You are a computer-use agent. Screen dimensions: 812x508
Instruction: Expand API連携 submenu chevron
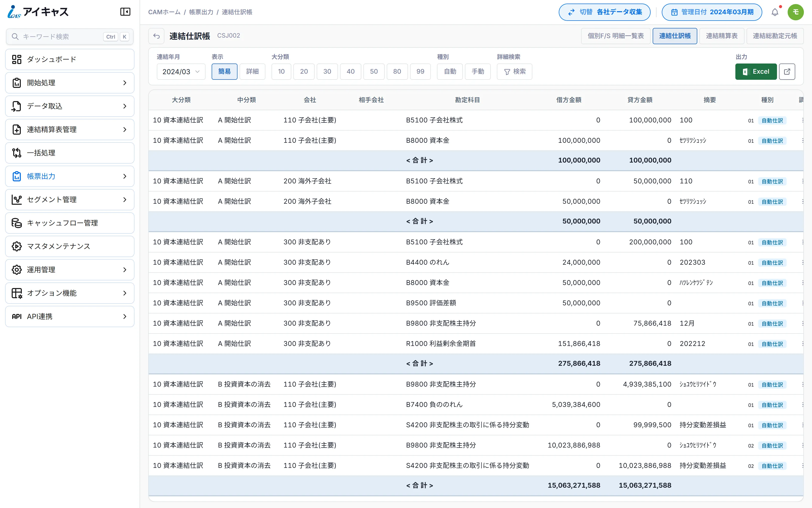pos(125,316)
